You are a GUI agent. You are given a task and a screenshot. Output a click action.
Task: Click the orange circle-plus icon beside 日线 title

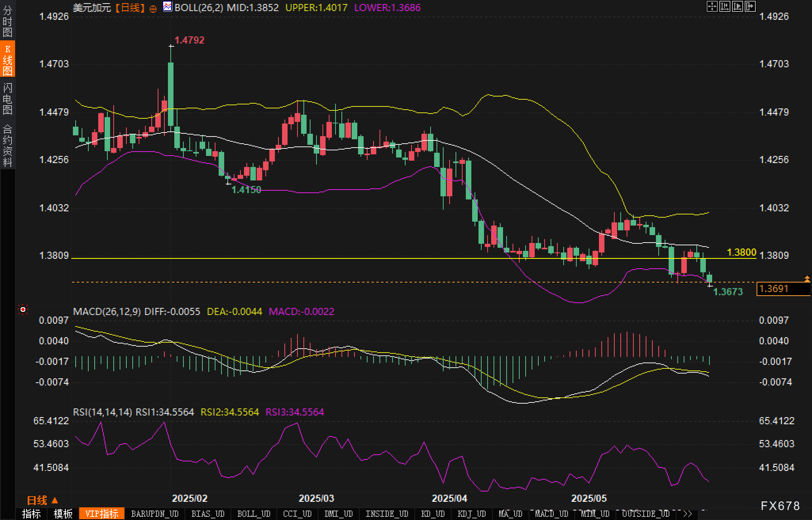153,9
